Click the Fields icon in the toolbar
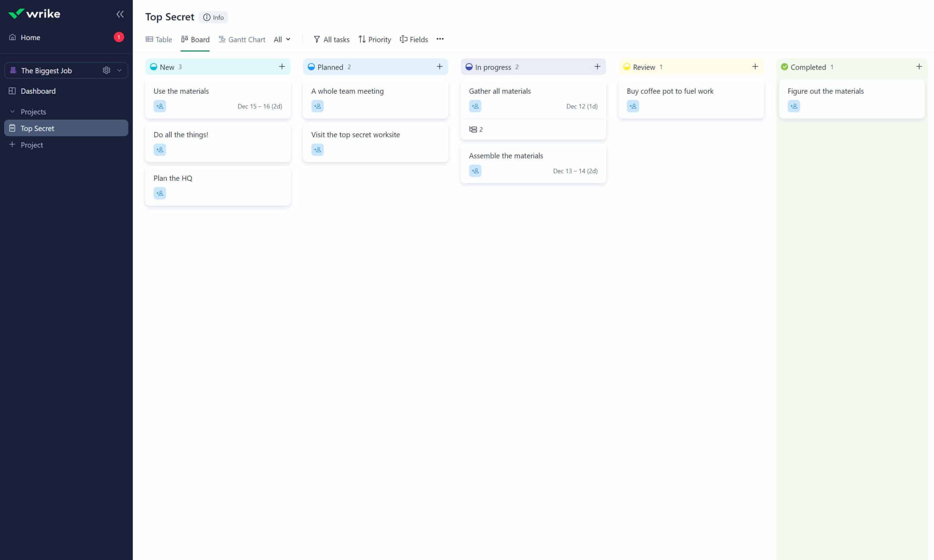 pyautogui.click(x=403, y=39)
